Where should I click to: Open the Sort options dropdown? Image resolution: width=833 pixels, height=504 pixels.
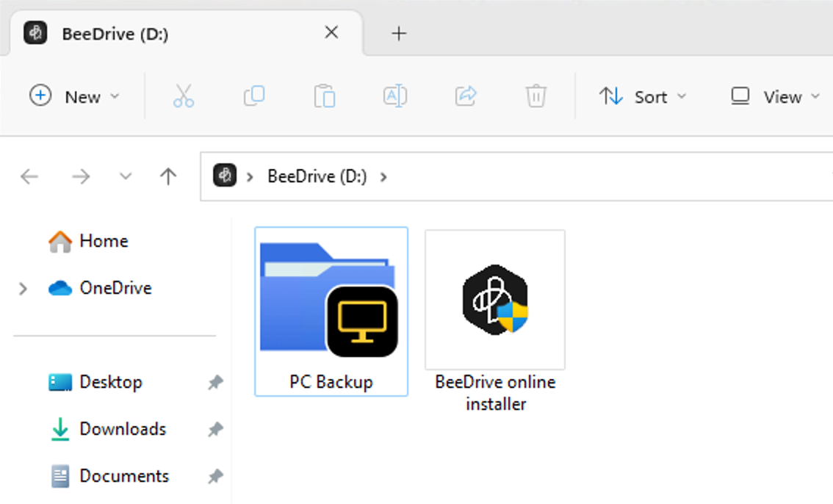coord(643,97)
